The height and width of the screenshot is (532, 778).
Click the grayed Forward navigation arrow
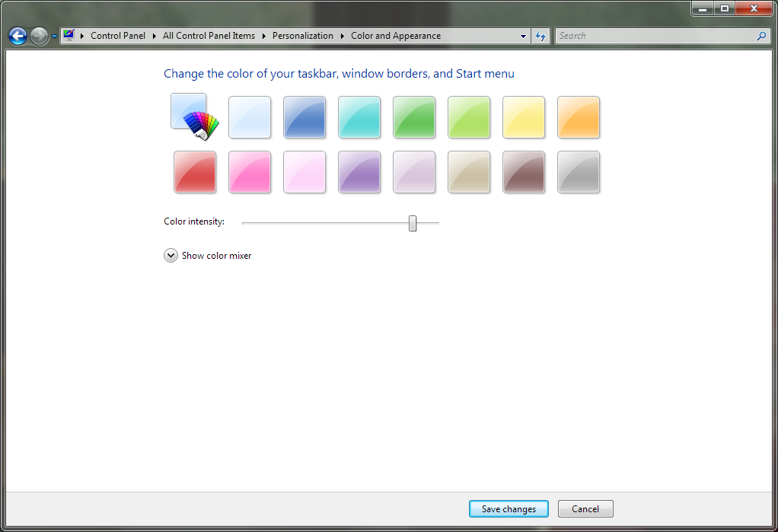[x=39, y=36]
